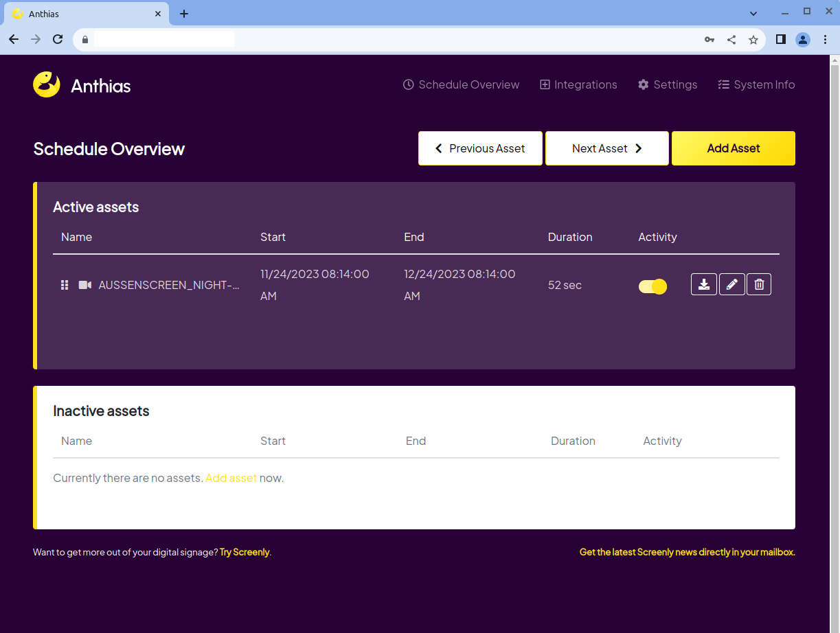Edit the AUSSENSCREEN_NIGHT asset with the pencil
840x633 pixels.
pos(731,284)
